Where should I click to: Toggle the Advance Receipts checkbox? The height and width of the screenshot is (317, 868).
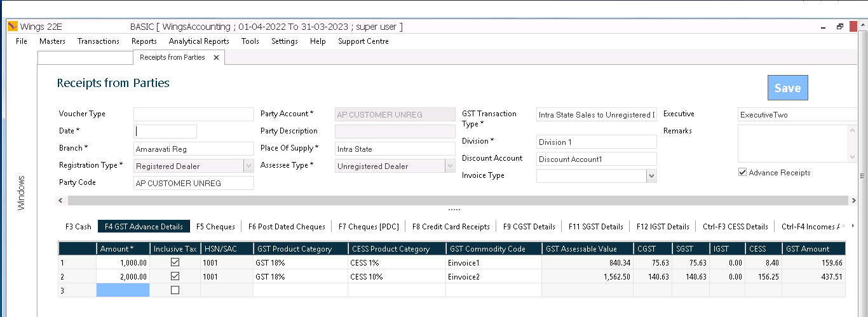click(742, 172)
